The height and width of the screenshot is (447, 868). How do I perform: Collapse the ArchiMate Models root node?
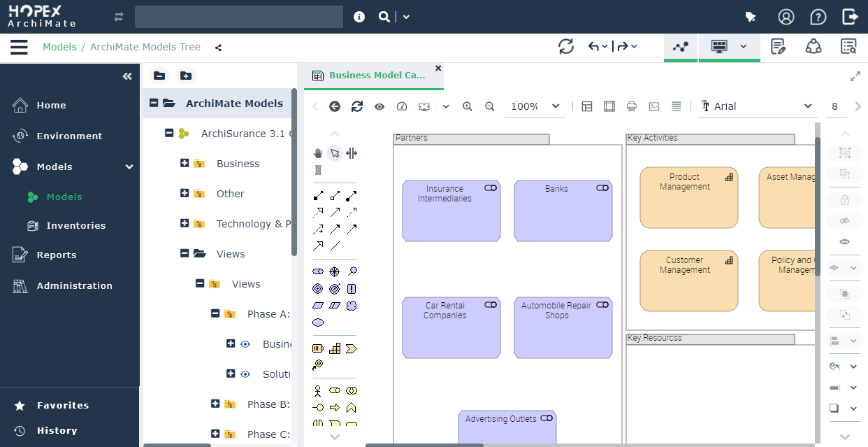154,103
